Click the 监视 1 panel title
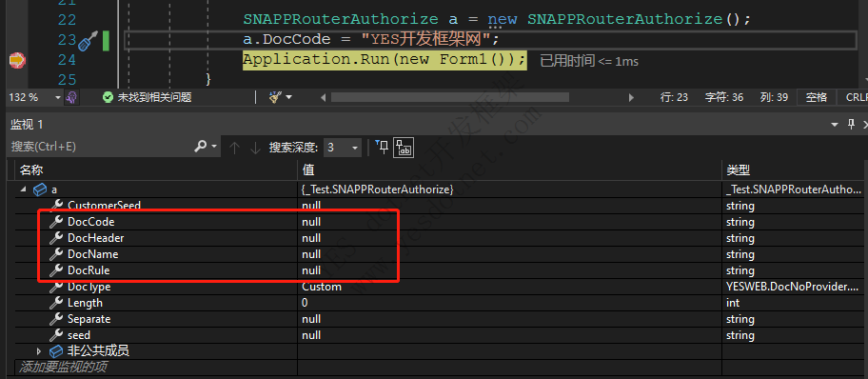The width and height of the screenshot is (868, 379). tap(27, 126)
